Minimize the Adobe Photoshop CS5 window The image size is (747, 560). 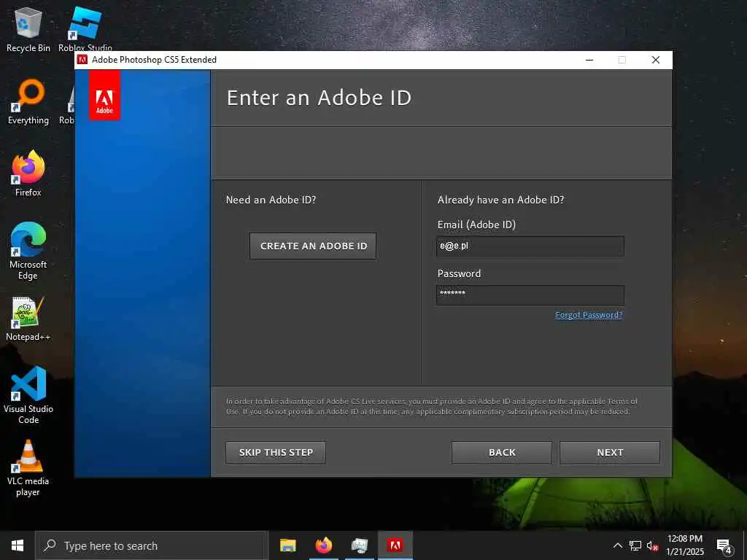[589, 60]
